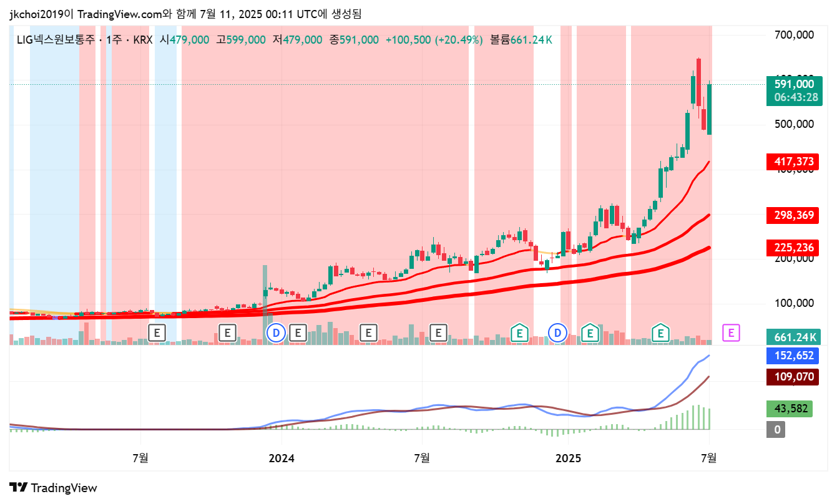Click the blue D dividend marker beside 2024
837x504 pixels.
(275, 332)
